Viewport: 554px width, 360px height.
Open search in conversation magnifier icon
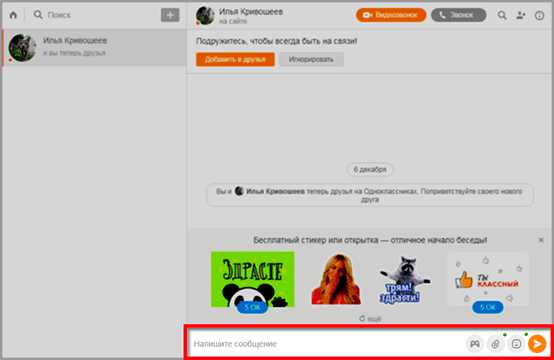(x=502, y=15)
